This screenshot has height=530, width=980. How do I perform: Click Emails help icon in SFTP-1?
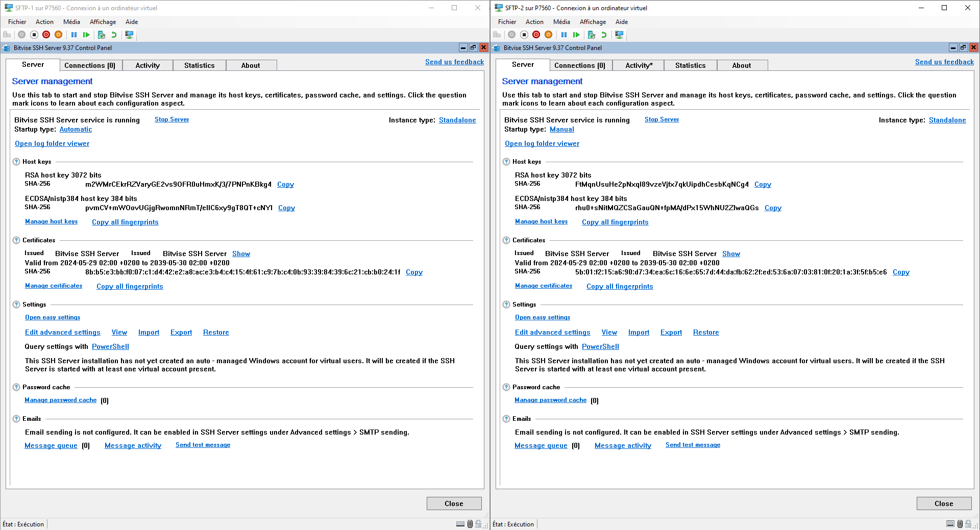[16, 419]
